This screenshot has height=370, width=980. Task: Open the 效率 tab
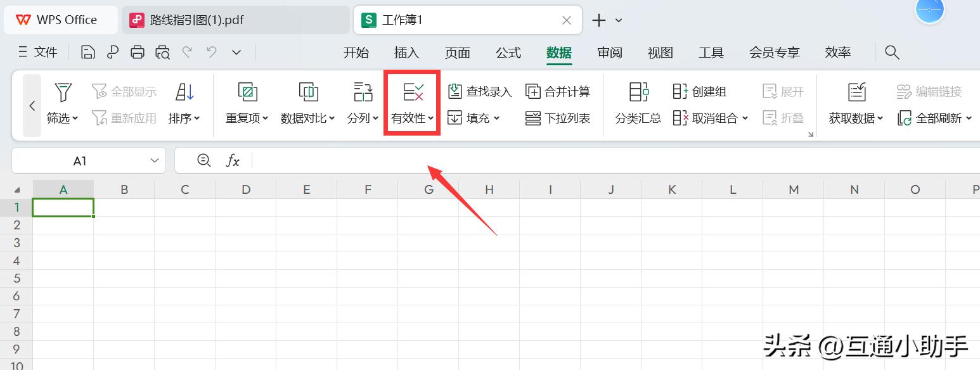pyautogui.click(x=838, y=53)
